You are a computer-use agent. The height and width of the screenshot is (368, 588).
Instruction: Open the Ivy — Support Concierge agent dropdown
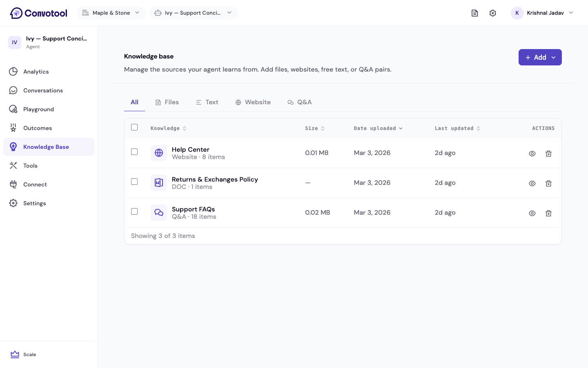pos(194,13)
